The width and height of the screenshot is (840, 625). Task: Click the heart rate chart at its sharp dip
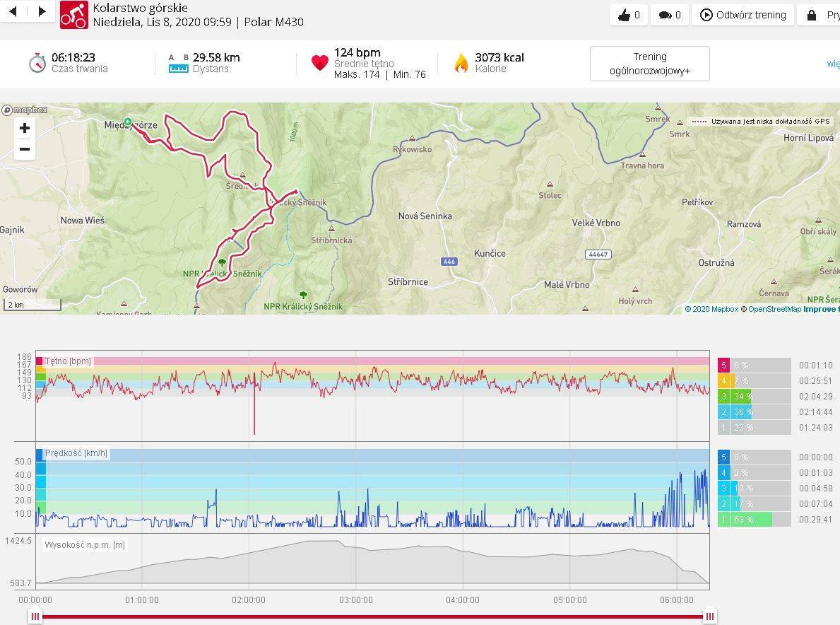click(254, 424)
